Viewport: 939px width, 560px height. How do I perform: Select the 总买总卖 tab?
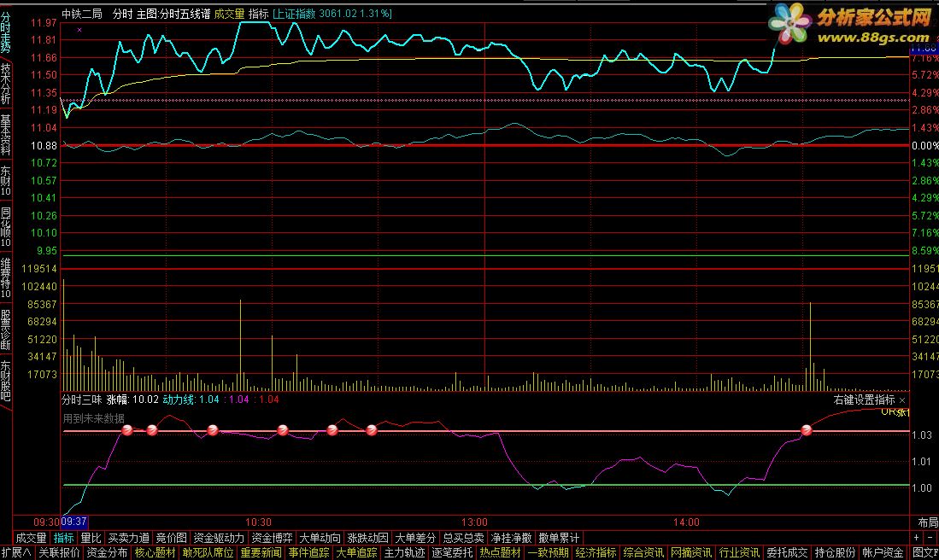[x=463, y=537]
